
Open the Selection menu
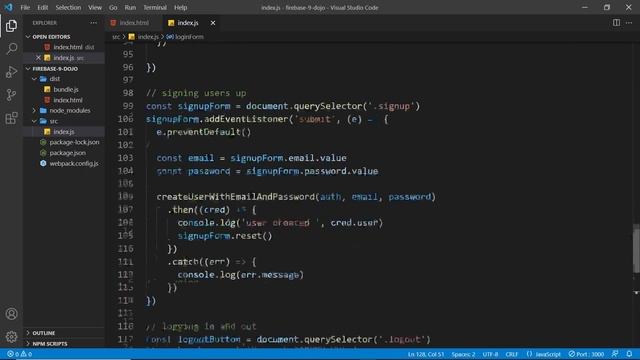(x=68, y=7)
